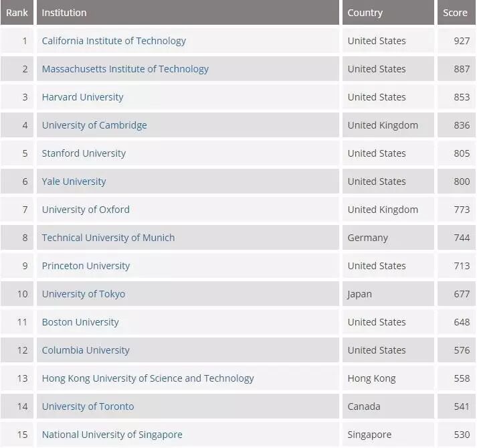Open Stanford University entry
The image size is (477, 448).
coord(84,153)
